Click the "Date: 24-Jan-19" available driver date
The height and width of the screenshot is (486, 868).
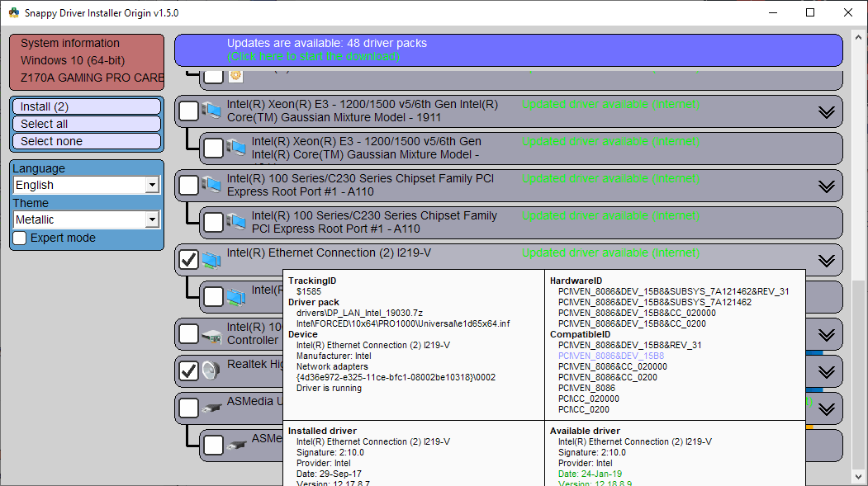click(590, 474)
